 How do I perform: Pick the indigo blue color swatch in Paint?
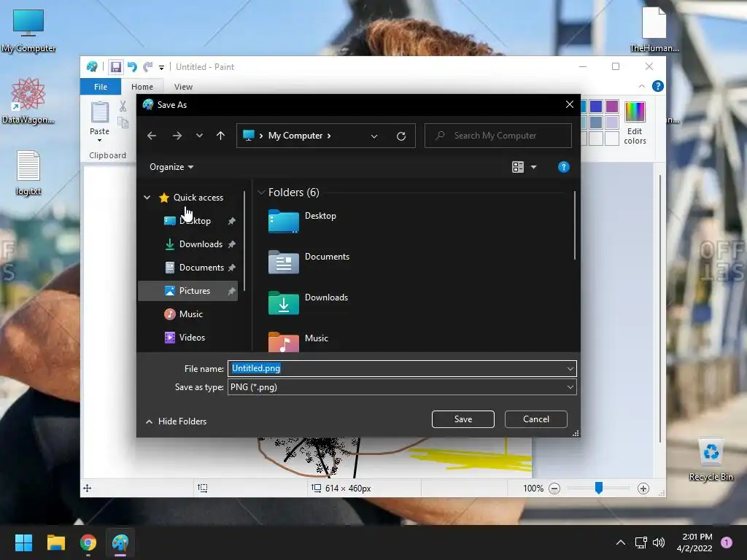[596, 106]
